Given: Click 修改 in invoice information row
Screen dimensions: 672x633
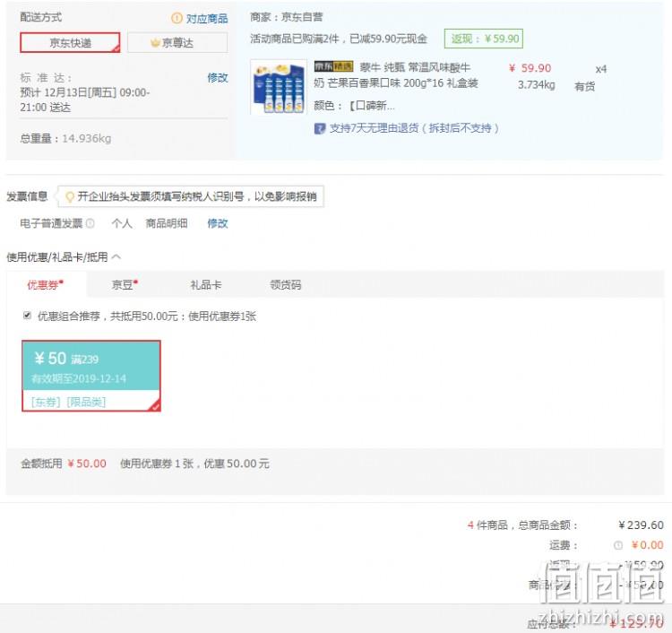Looking at the screenshot, I should tap(218, 223).
